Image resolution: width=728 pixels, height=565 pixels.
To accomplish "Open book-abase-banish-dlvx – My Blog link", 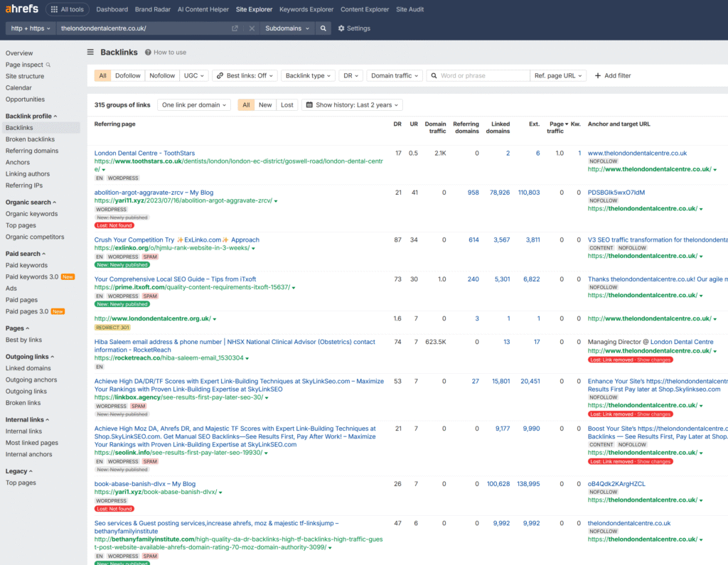I will tap(145, 484).
